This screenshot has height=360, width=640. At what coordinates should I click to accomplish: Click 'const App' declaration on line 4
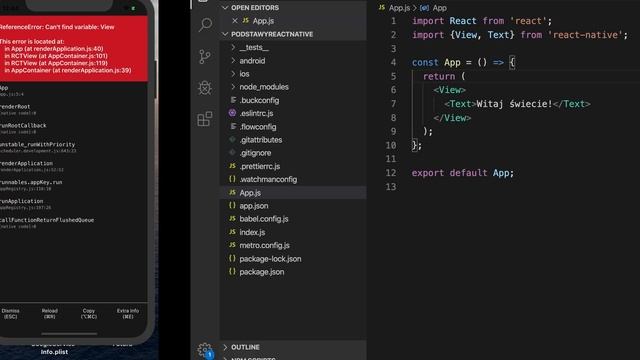tap(436, 62)
